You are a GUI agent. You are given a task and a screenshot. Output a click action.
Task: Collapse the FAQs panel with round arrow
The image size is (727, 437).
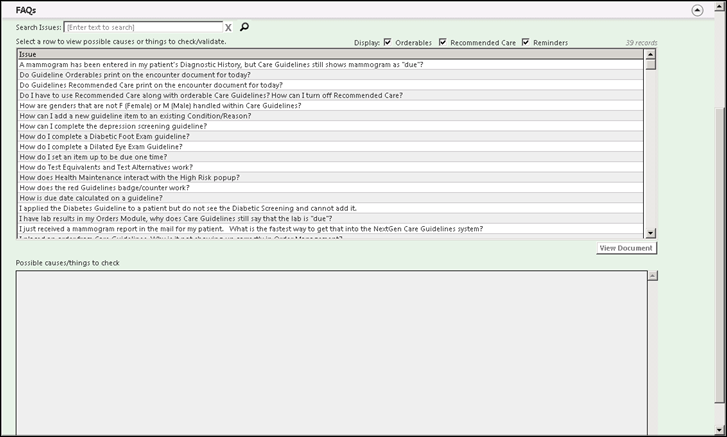(x=697, y=10)
